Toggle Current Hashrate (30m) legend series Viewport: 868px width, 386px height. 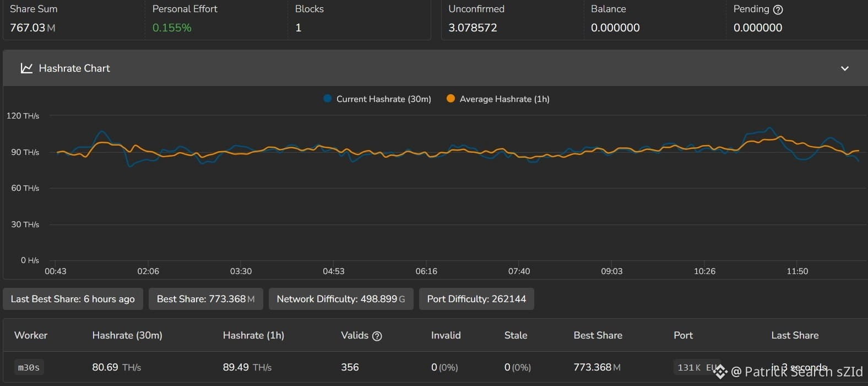(378, 99)
